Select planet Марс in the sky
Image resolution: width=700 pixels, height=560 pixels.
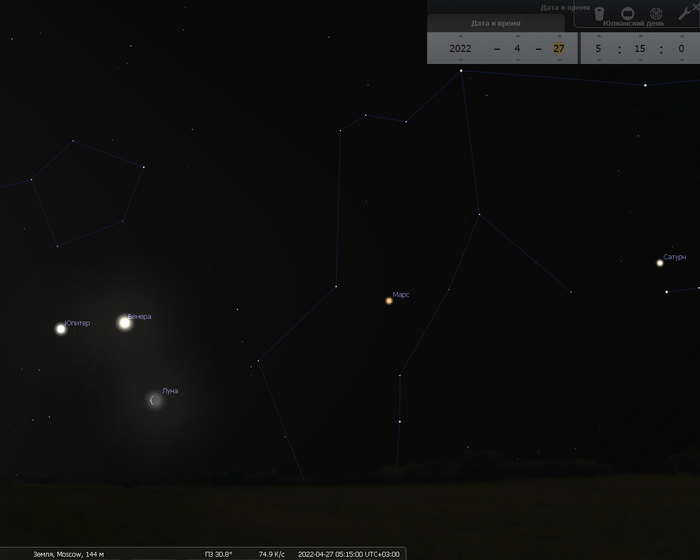coord(389,301)
